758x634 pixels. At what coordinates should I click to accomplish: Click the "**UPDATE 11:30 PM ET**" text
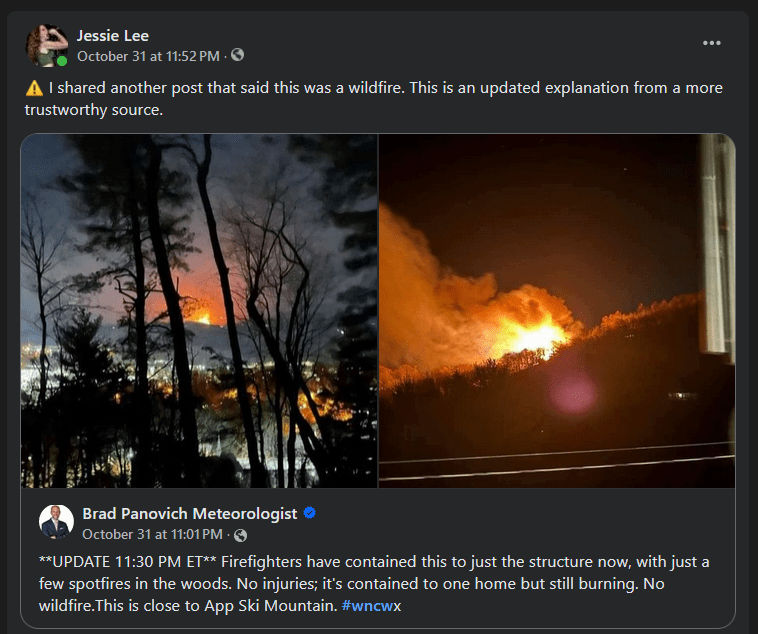(128, 562)
